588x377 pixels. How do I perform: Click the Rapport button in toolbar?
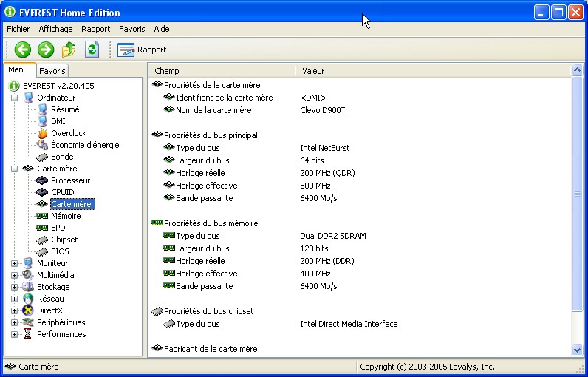click(x=143, y=50)
